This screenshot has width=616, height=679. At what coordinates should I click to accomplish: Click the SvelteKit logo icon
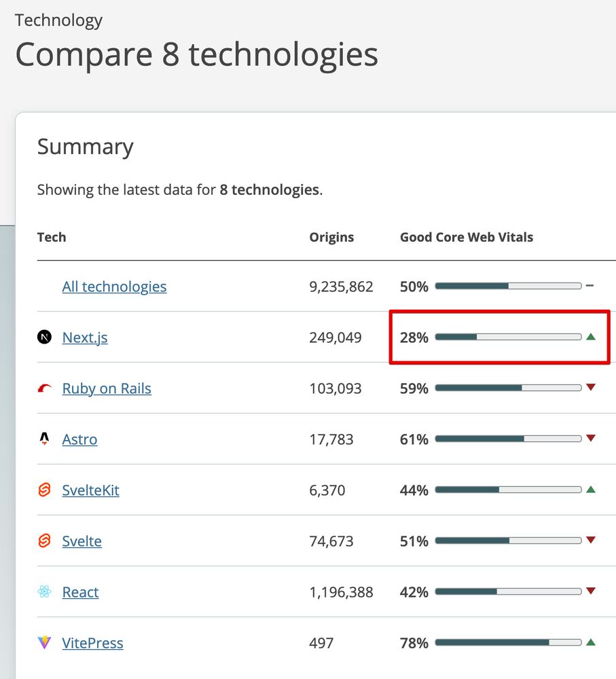point(44,490)
